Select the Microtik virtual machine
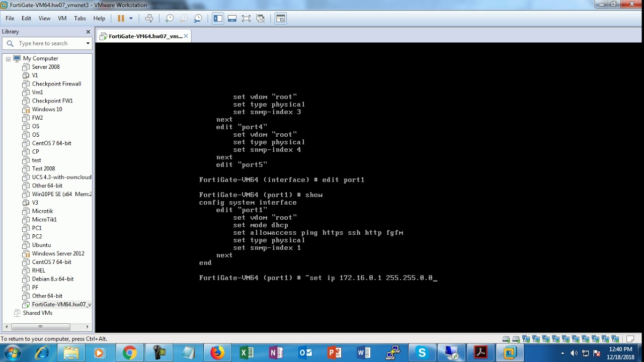The height and width of the screenshot is (362, 644). coord(42,211)
